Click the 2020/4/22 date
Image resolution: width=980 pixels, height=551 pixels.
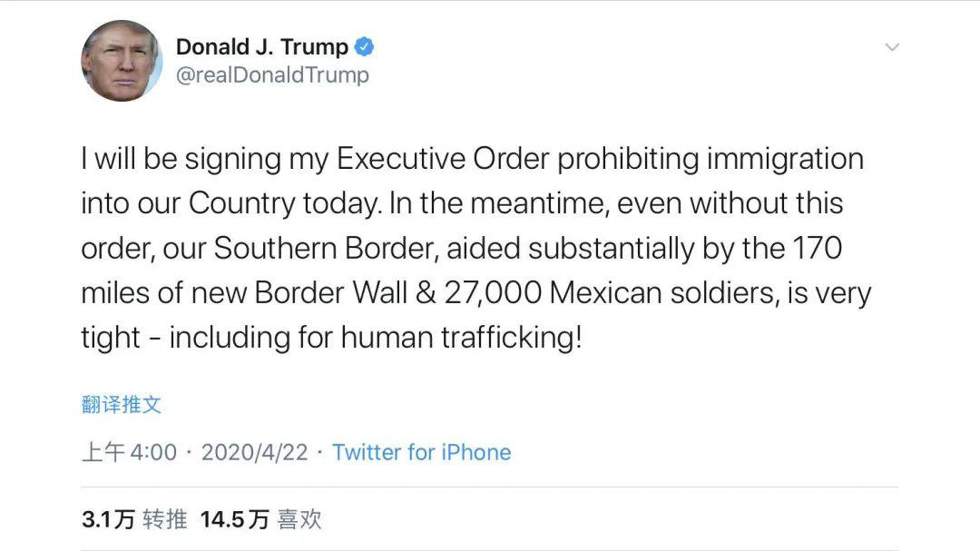[254, 452]
